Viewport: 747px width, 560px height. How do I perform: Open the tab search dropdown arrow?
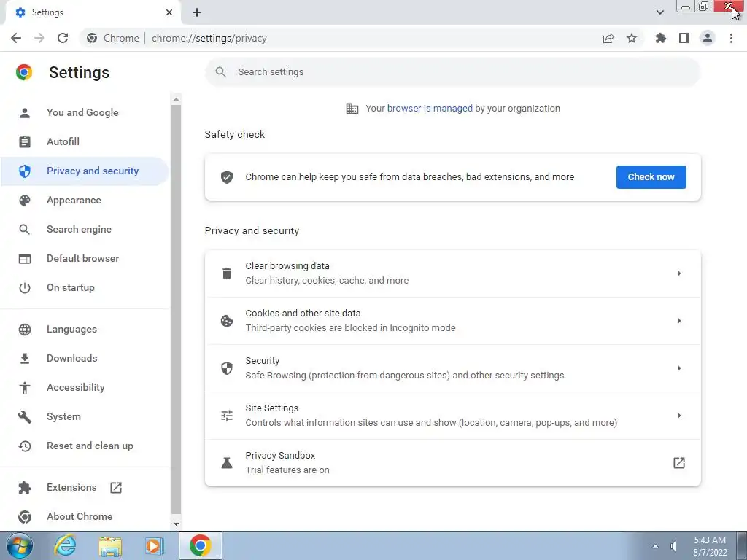coord(659,12)
